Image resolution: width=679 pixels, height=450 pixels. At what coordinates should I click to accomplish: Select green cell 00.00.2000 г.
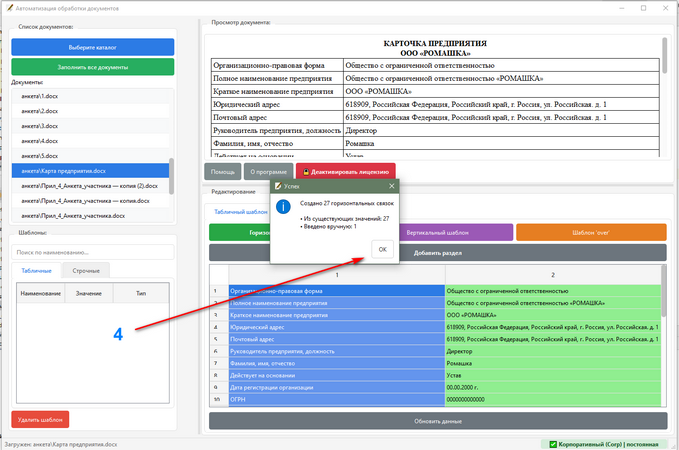click(553, 388)
